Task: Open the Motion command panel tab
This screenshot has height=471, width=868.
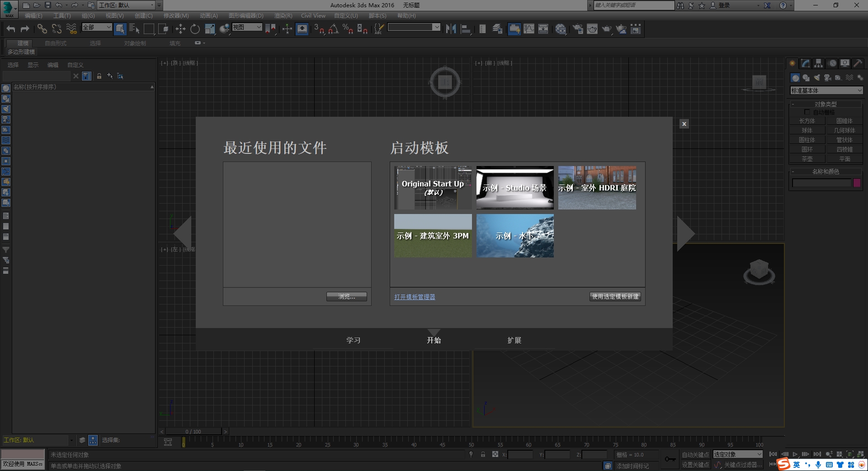Action: tap(832, 63)
